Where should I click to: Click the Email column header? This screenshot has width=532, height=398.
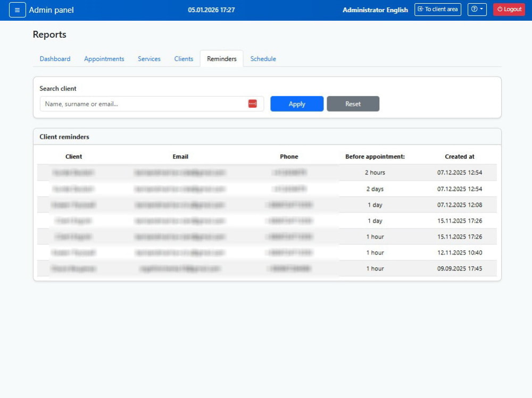(x=180, y=157)
